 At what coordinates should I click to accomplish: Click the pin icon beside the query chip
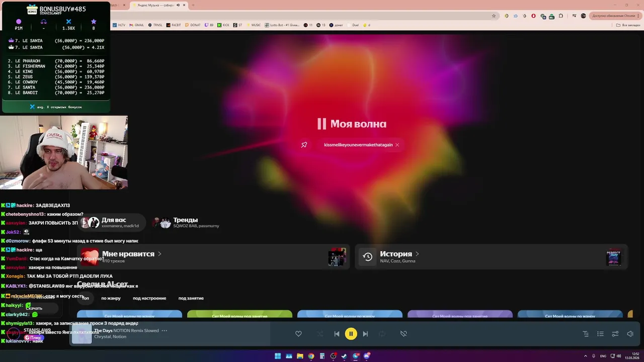tap(304, 145)
